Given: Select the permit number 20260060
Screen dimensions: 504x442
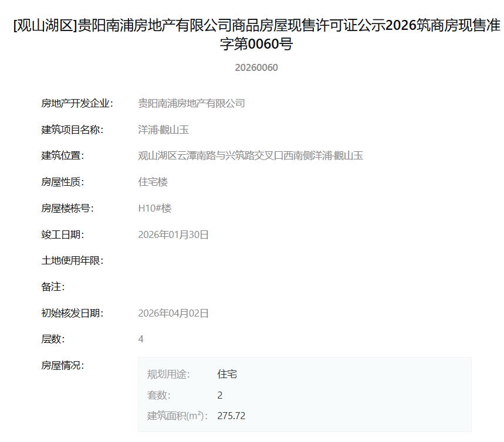Looking at the screenshot, I should 256,68.
